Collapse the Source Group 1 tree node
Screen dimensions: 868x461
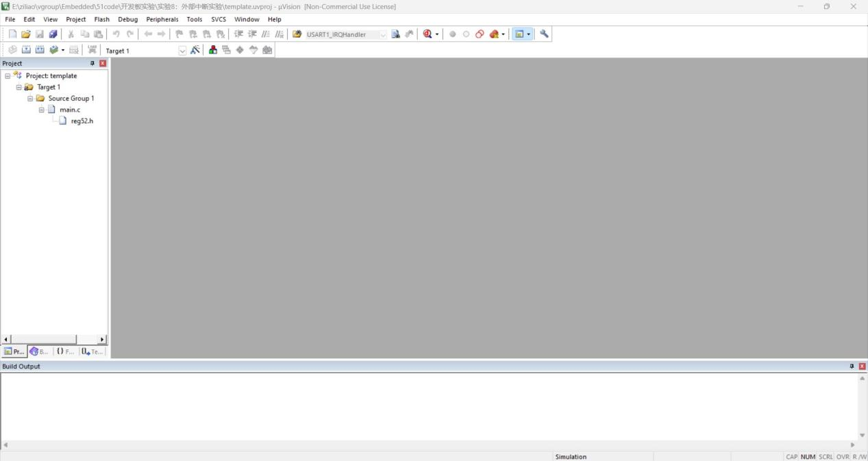[30, 99]
